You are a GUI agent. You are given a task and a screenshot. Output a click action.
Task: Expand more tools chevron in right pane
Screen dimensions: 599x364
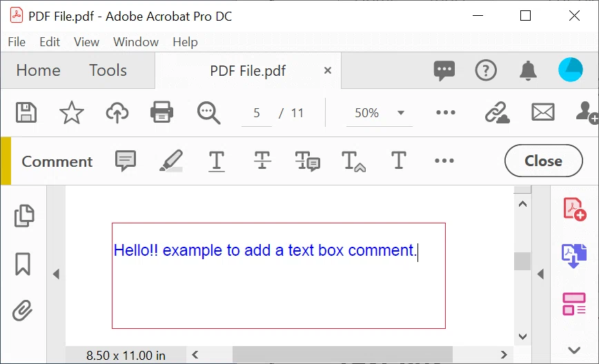click(574, 350)
